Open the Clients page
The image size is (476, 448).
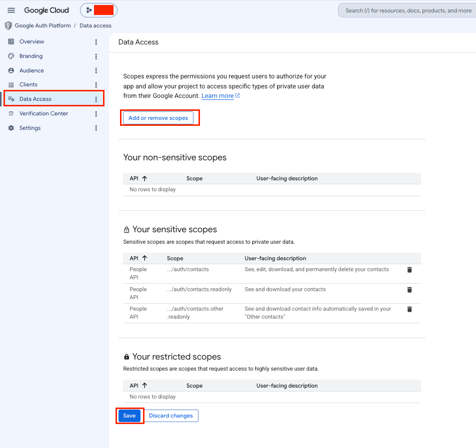28,84
